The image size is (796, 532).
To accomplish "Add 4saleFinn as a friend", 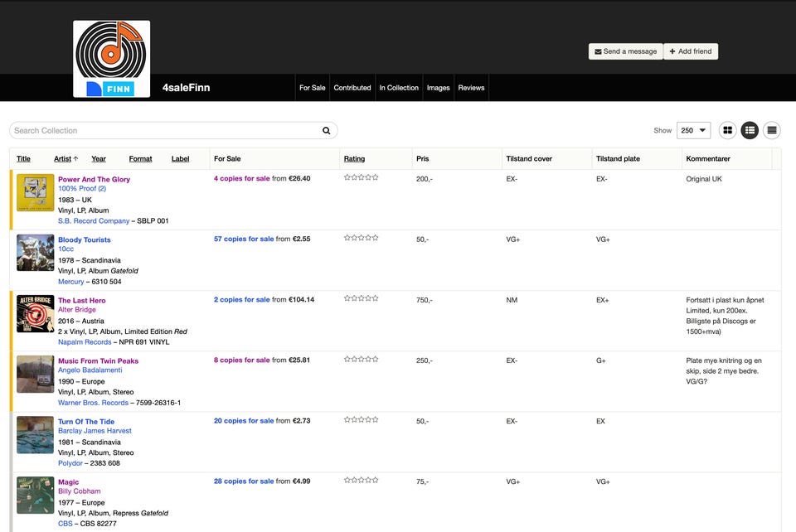I will click(691, 51).
